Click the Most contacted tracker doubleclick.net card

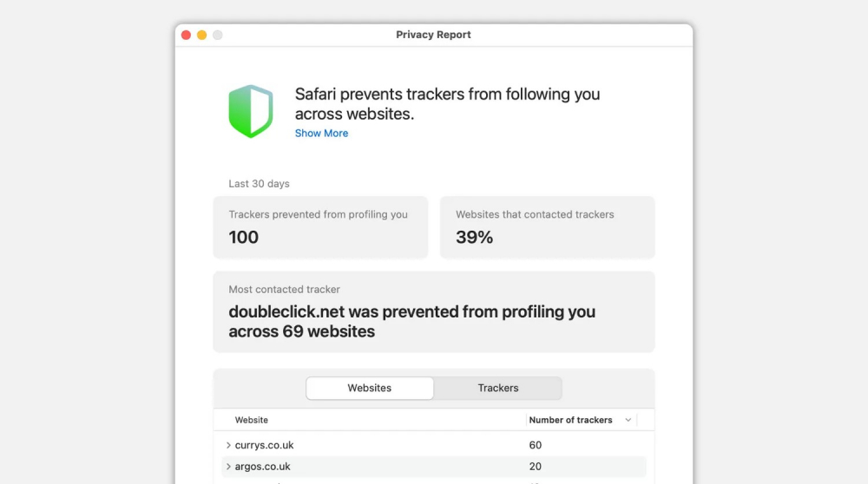(x=434, y=312)
